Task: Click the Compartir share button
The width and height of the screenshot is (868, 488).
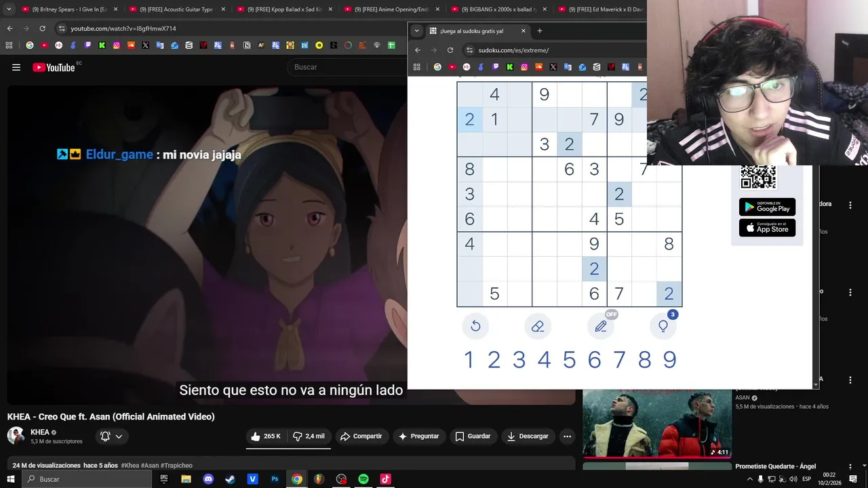Action: pyautogui.click(x=361, y=436)
